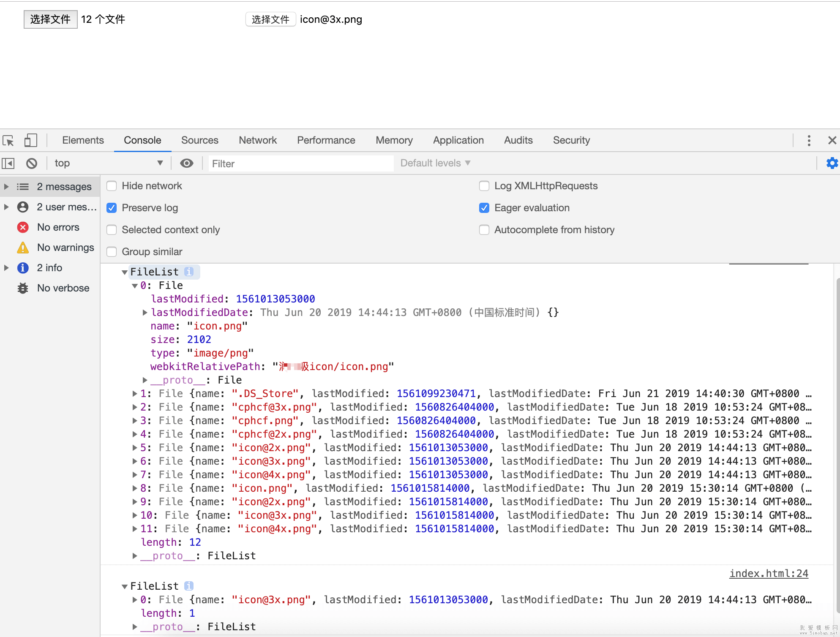The image size is (840, 637).
Task: Open the DevTools three-dot customize menu
Action: [809, 140]
